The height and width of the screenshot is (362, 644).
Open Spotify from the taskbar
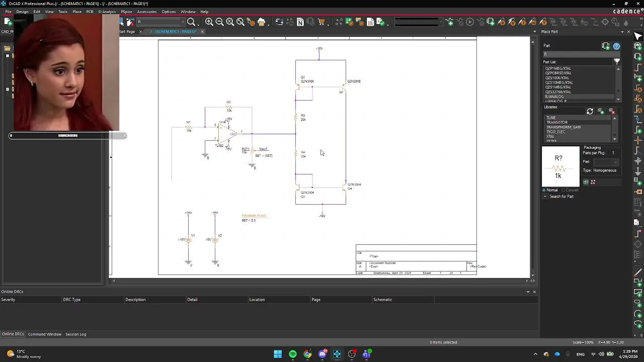293,354
